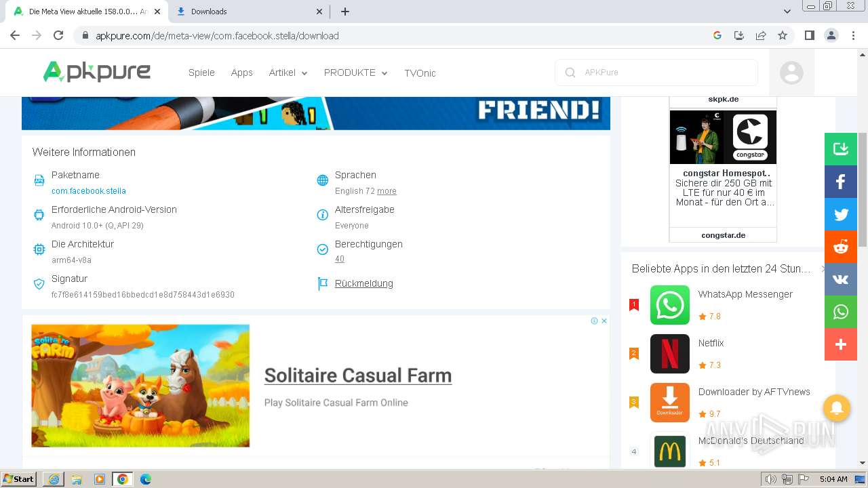Open the Solitaire Casual Farm ad title
Image resolution: width=868 pixels, height=488 pixels.
[x=358, y=375]
